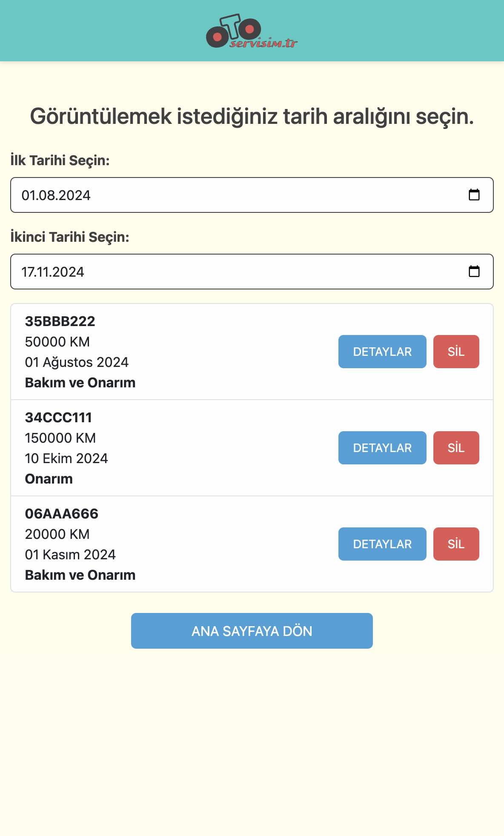The height and width of the screenshot is (836, 504).
Task: Open calendar picker for first date
Action: coord(474,195)
